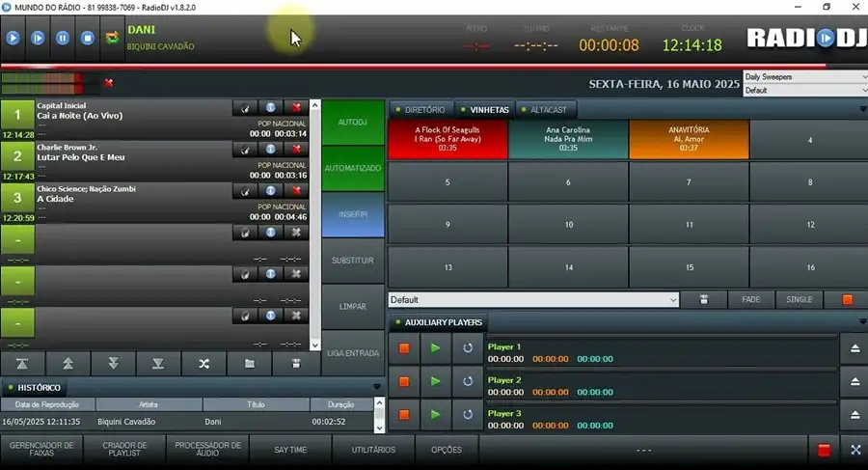Screen dimensions: 868x470
Task: Click empty vinheta pad number 7
Action: tap(690, 182)
